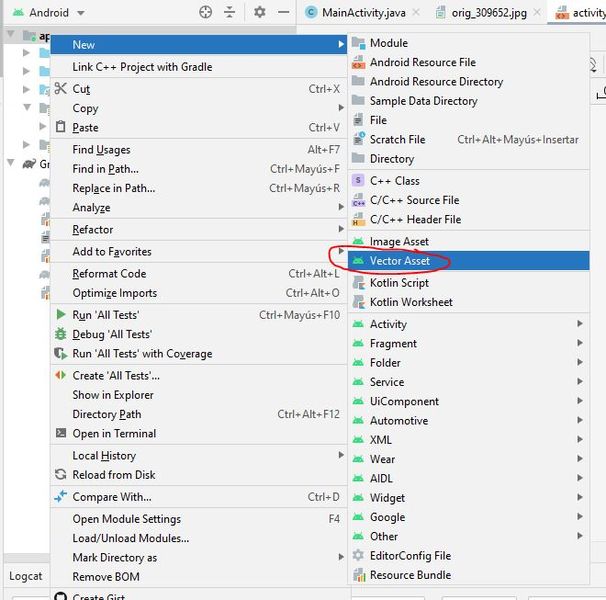
Task: Open the XML submenu
Action: [x=469, y=440]
